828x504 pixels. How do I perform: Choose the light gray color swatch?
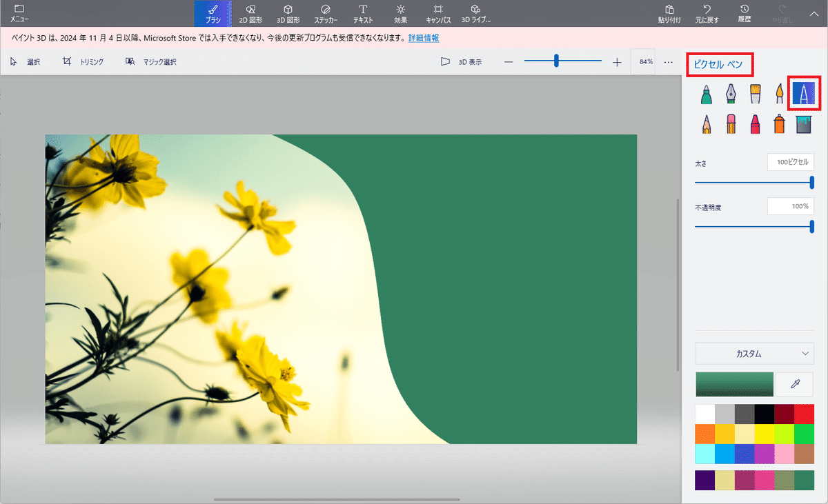[x=724, y=414]
